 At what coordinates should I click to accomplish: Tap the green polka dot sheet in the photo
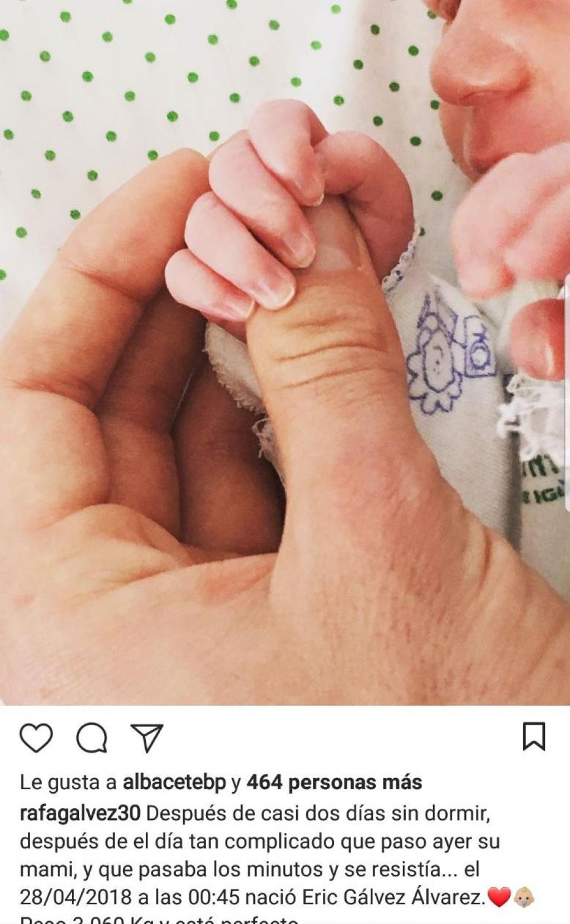(111, 83)
